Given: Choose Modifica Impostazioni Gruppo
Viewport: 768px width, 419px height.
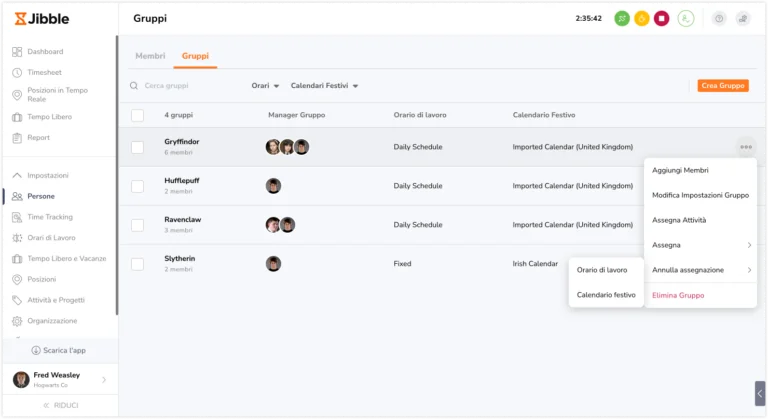Looking at the screenshot, I should coord(700,195).
